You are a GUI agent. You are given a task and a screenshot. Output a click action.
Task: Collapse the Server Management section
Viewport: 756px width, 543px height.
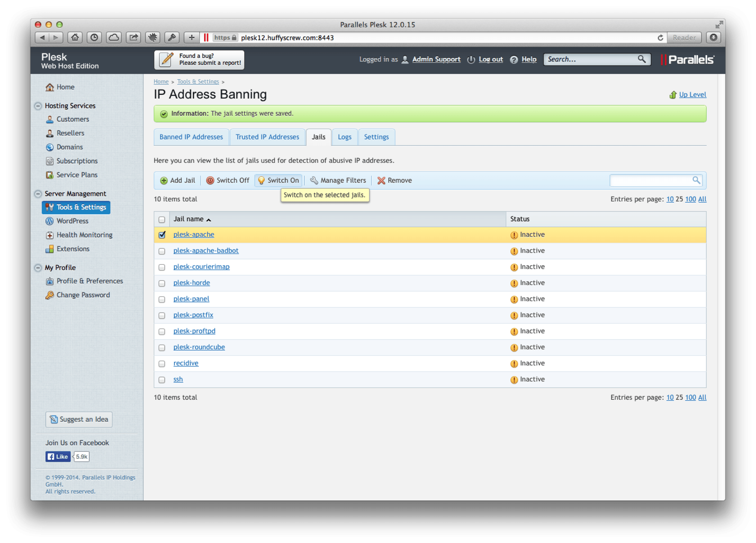coord(38,194)
